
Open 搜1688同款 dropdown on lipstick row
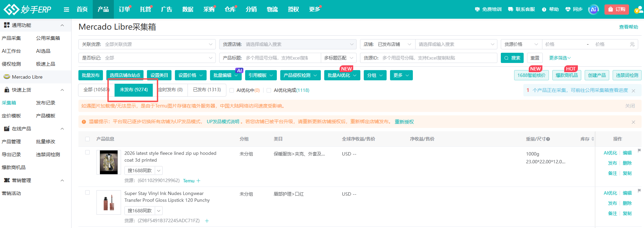[x=159, y=211]
